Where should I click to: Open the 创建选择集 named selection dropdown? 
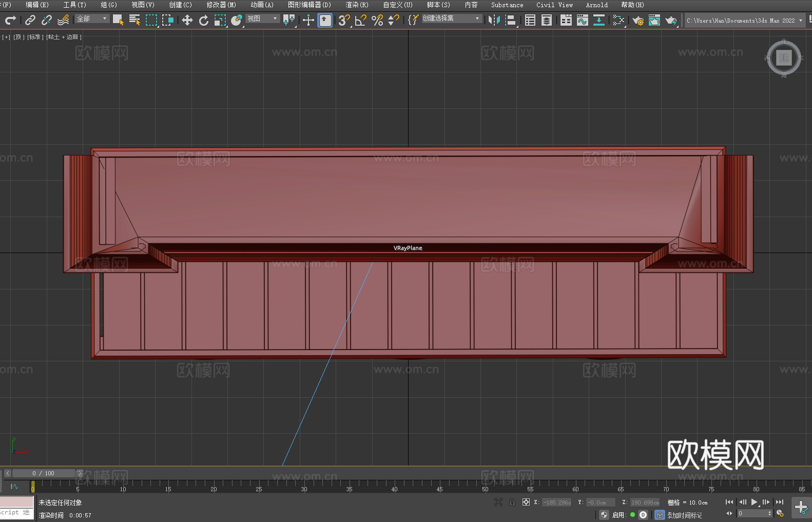[x=452, y=18]
